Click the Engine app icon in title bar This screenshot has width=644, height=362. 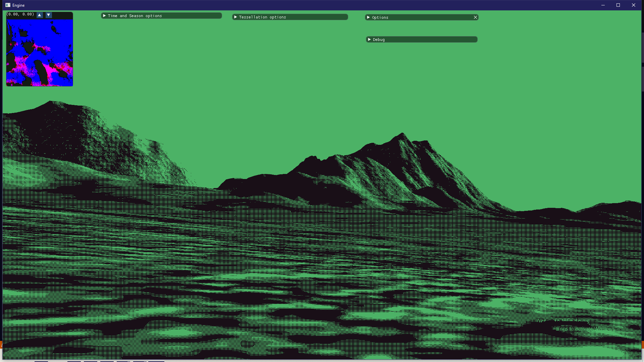8,5
